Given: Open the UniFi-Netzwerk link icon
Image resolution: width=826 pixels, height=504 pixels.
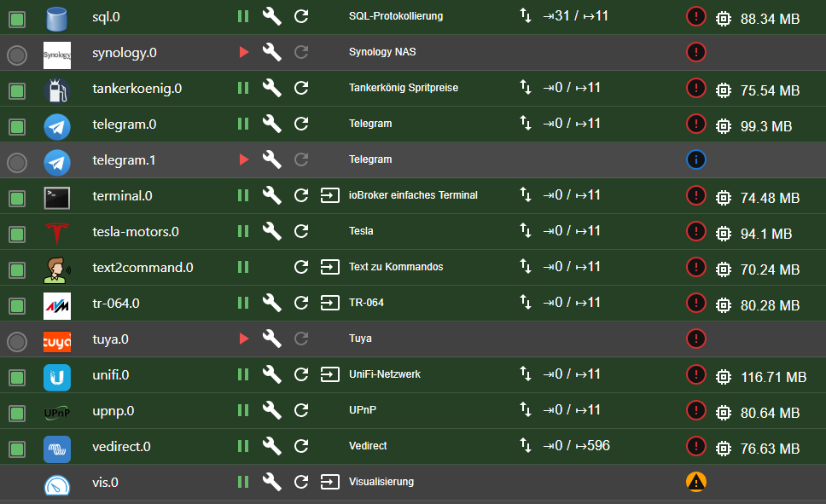Looking at the screenshot, I should [x=329, y=375].
